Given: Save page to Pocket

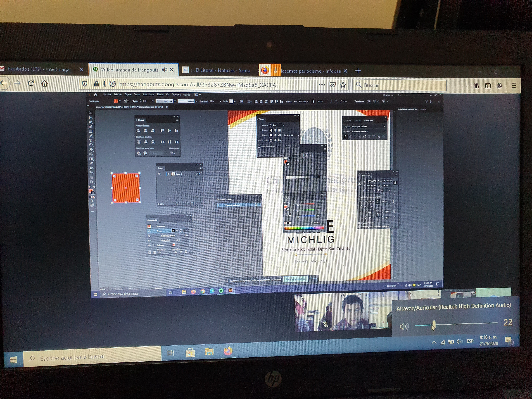Looking at the screenshot, I should pos(332,85).
